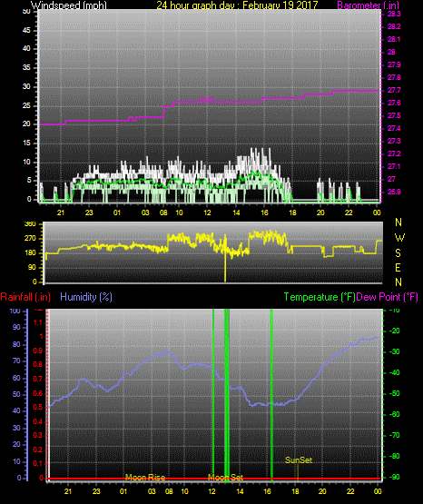The width and height of the screenshot is (423, 504).
Task: Click "16" on the windspeed graph time axis
Action: coord(264,212)
